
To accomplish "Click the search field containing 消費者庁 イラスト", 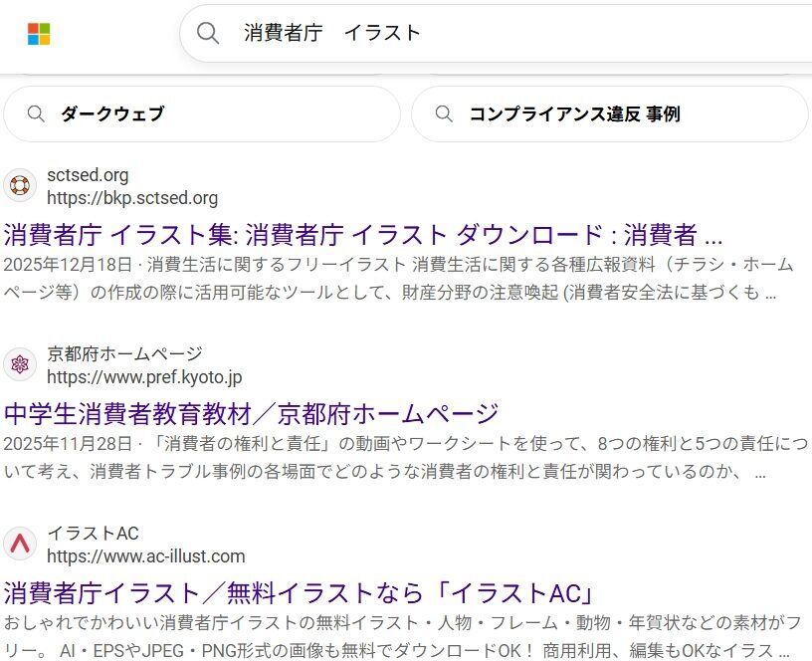I will (496, 33).
